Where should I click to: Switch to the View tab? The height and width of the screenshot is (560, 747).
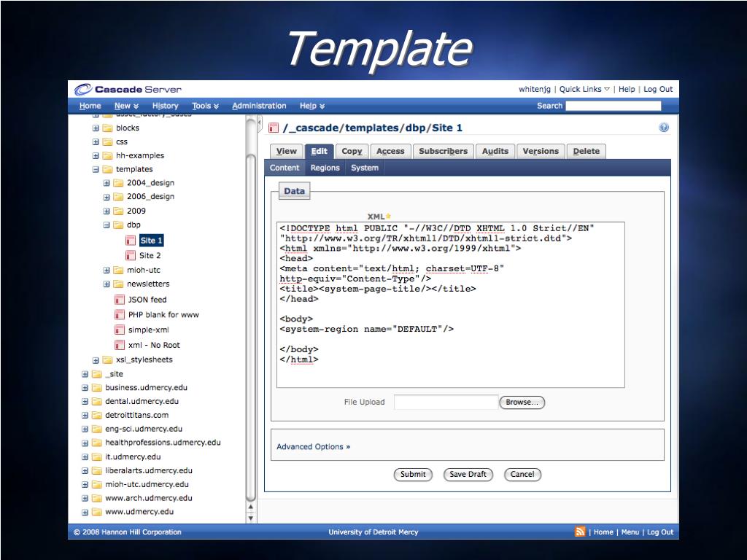coord(286,151)
